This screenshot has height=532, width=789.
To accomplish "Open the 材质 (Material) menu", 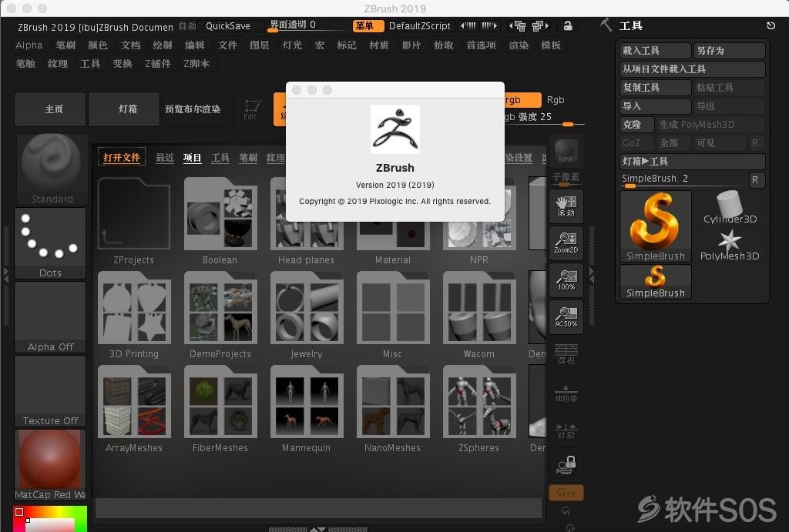I will pos(379,45).
